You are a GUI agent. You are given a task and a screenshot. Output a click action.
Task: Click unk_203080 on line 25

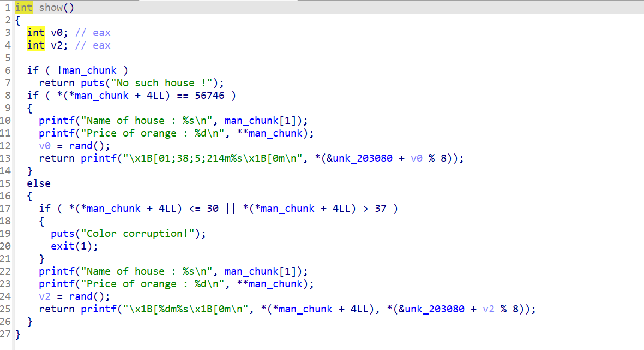point(435,309)
